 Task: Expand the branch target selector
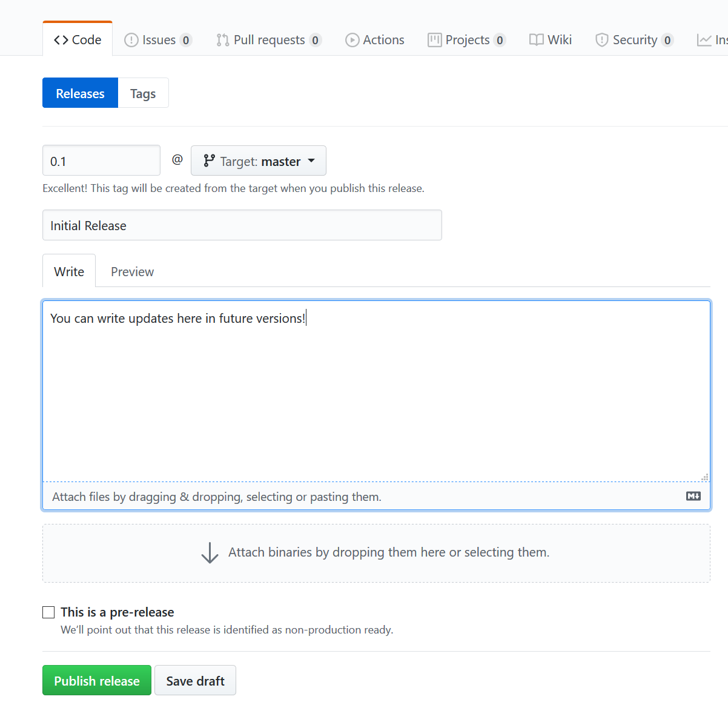tap(259, 160)
